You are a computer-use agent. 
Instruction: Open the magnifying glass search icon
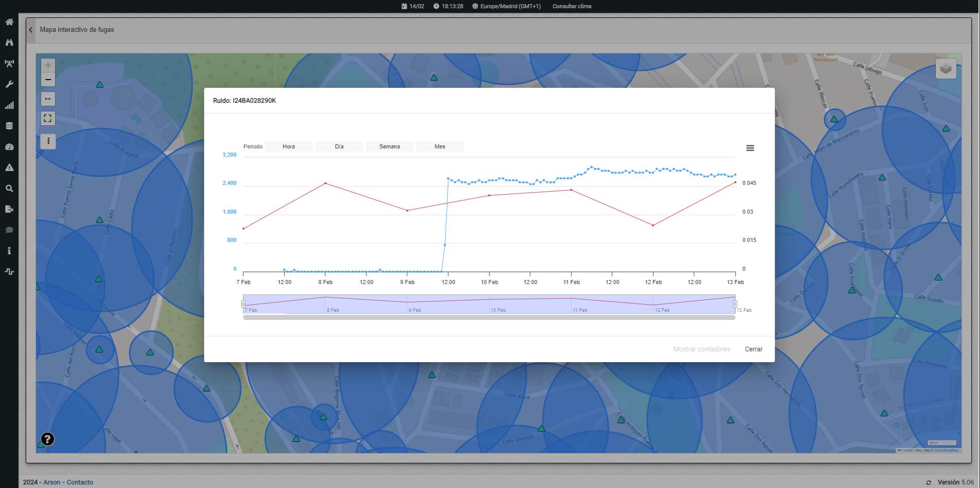9,189
